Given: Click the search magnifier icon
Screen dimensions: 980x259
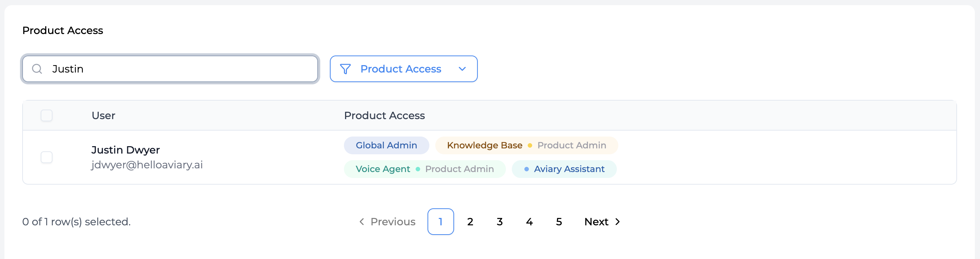Looking at the screenshot, I should [x=37, y=69].
